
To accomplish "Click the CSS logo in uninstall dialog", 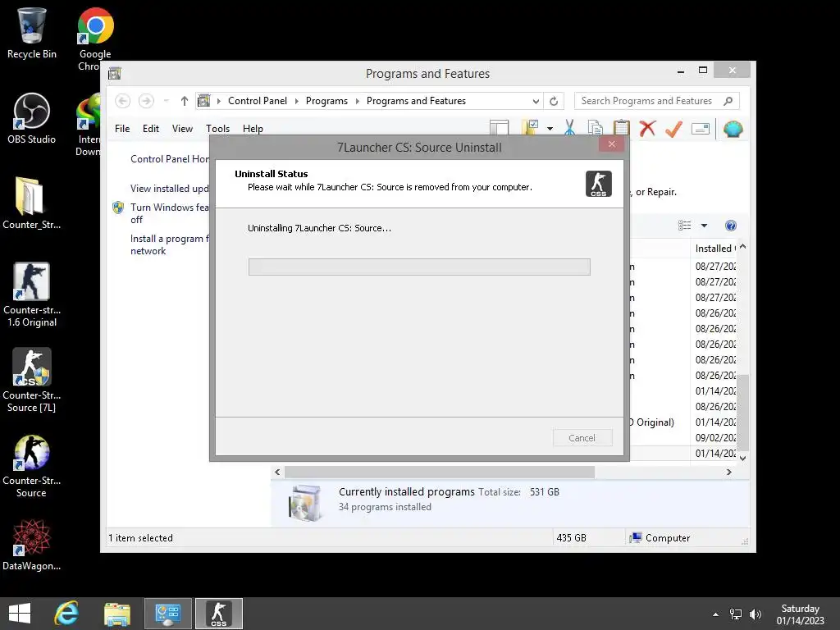I will (x=598, y=184).
